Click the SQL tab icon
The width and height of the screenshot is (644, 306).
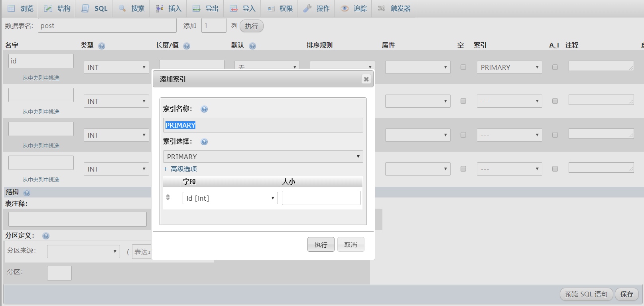coord(85,8)
